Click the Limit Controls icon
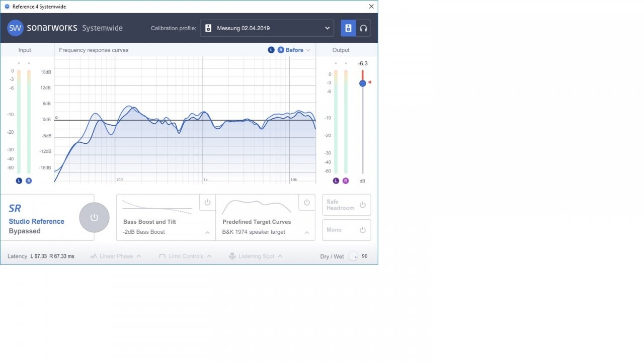Screen dimensions: 644x362 click(x=162, y=256)
